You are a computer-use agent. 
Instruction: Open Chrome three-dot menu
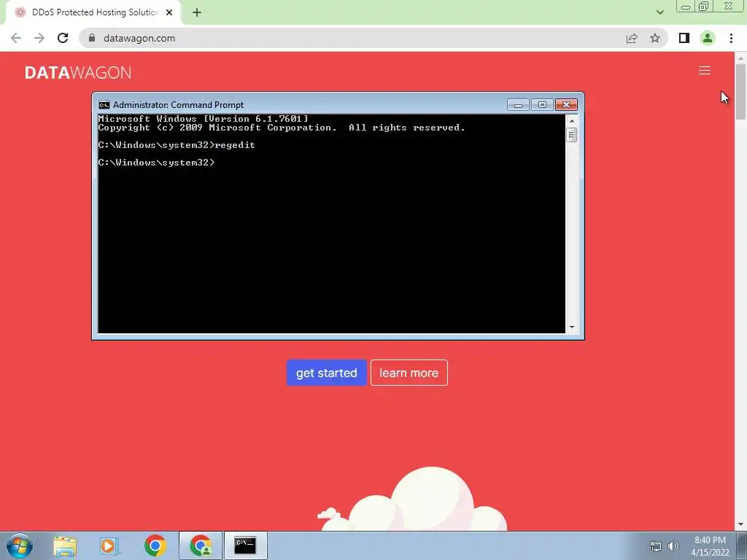(731, 38)
